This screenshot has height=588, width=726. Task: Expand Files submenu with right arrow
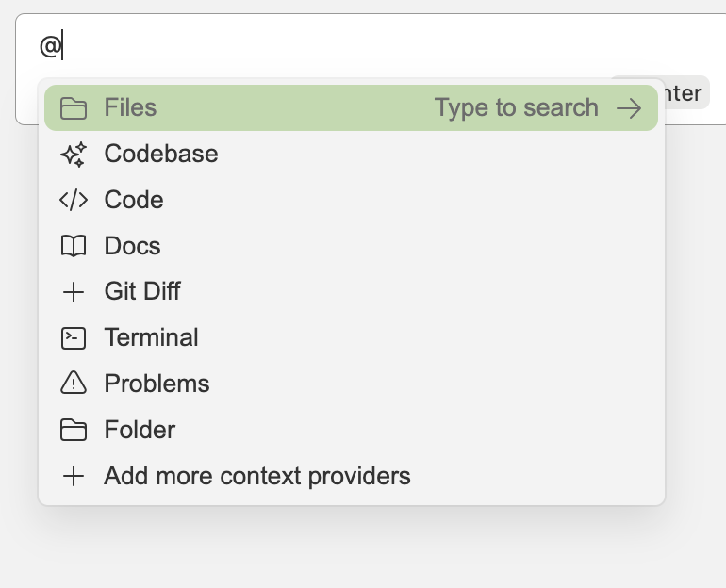(x=629, y=108)
